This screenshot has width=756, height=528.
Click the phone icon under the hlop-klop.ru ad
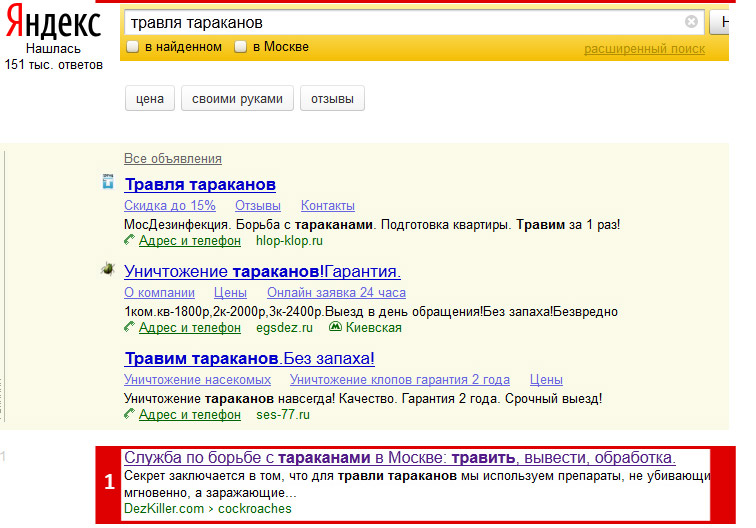click(129, 240)
